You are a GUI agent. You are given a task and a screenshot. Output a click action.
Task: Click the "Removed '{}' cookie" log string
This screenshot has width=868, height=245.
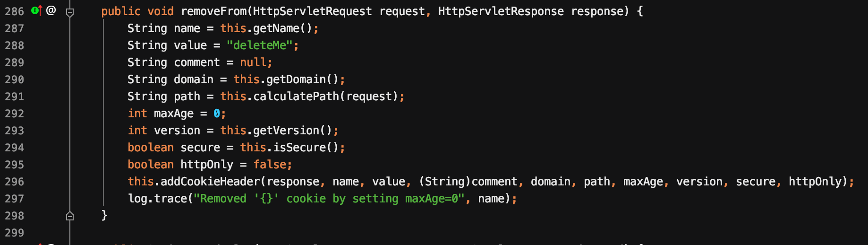[329, 199]
